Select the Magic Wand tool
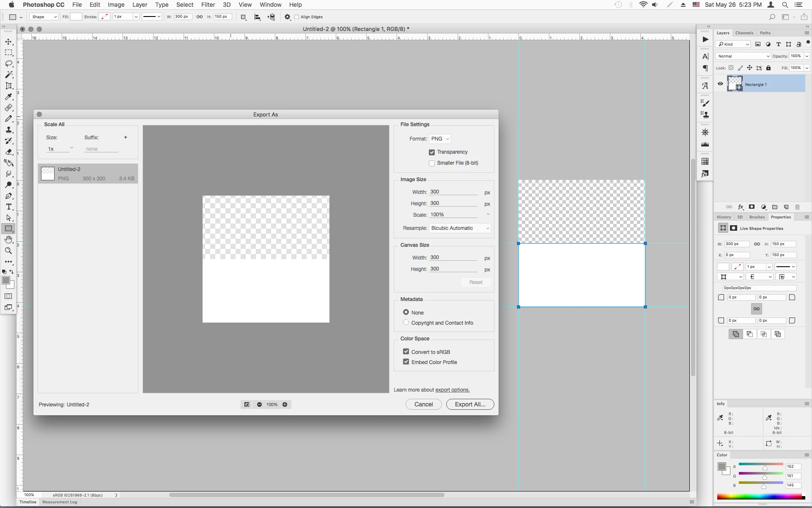 (x=8, y=75)
